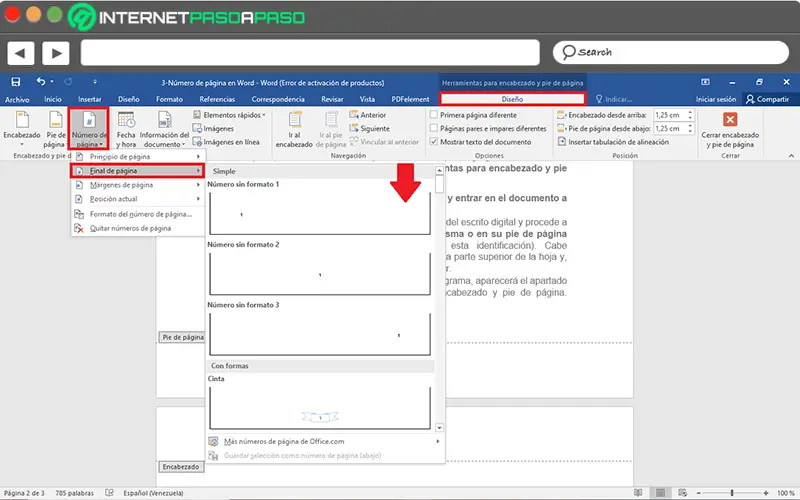
Task: Click the Número de página button
Action: tap(89, 129)
